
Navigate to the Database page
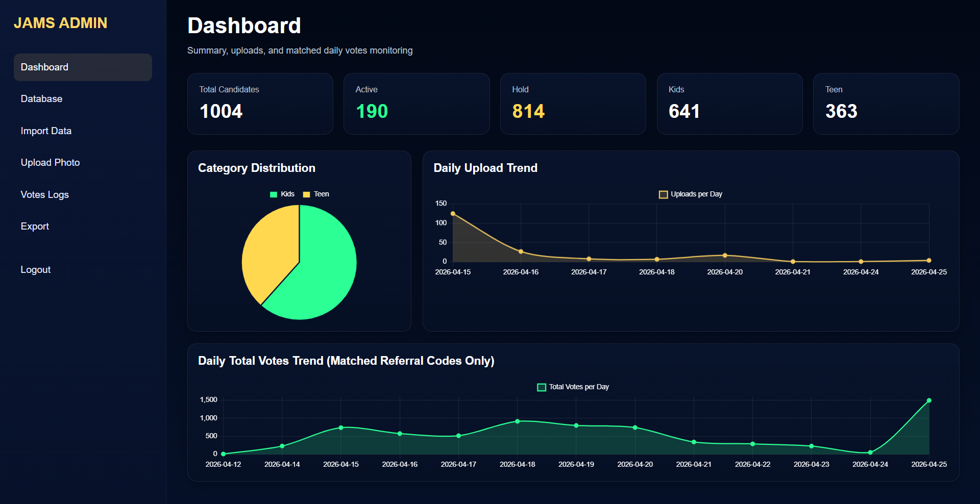pyautogui.click(x=41, y=99)
